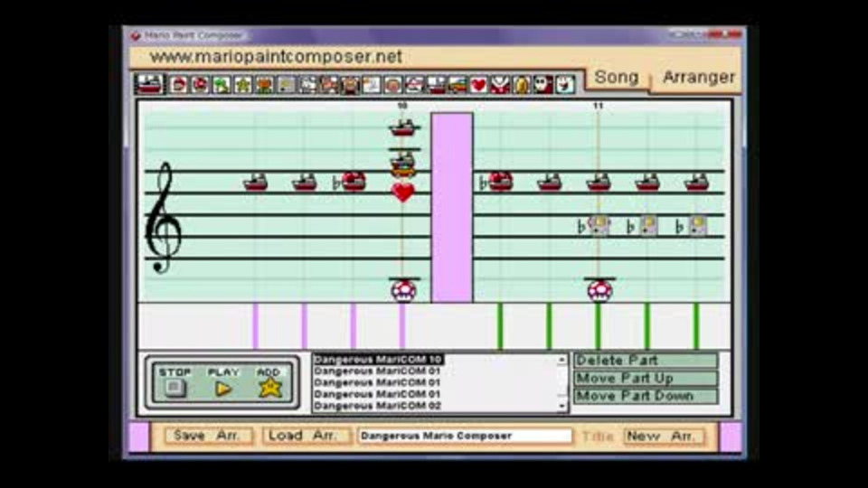
Task: Select the Yoshi instrument
Action: (222, 85)
